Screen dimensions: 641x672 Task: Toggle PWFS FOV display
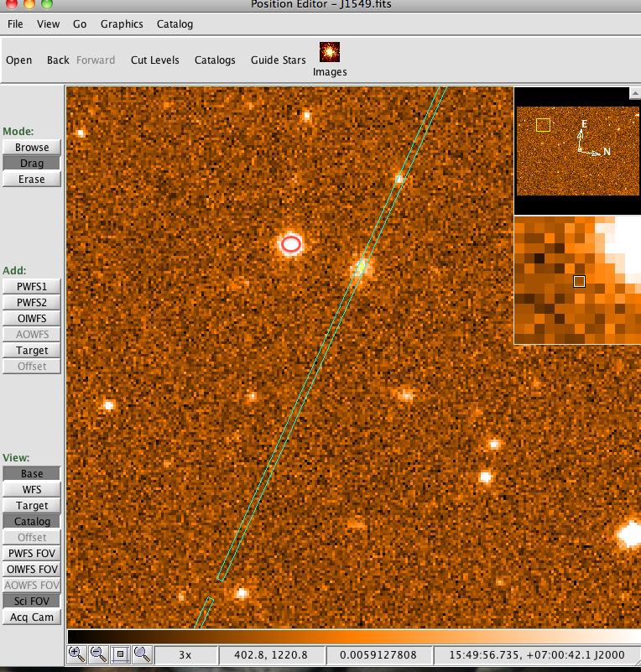pos(32,554)
